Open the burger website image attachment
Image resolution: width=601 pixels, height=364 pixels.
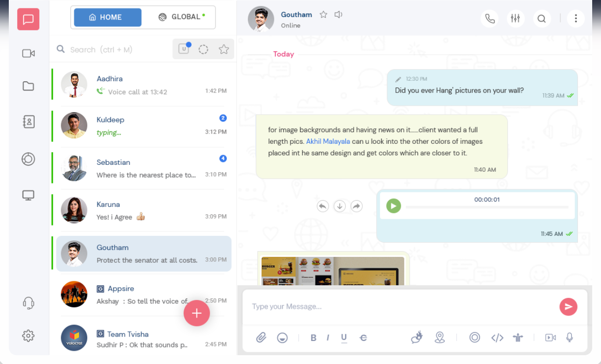click(x=333, y=271)
